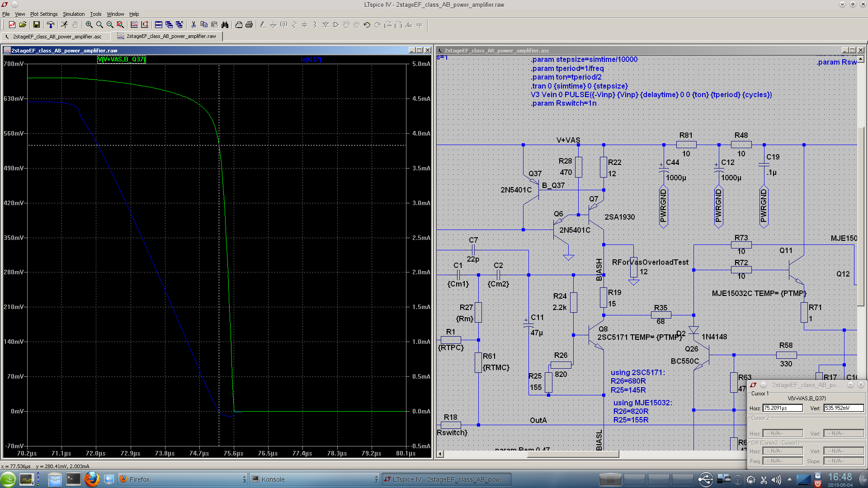Select the Component AND-gate tool
The height and width of the screenshot is (488, 868).
click(336, 25)
